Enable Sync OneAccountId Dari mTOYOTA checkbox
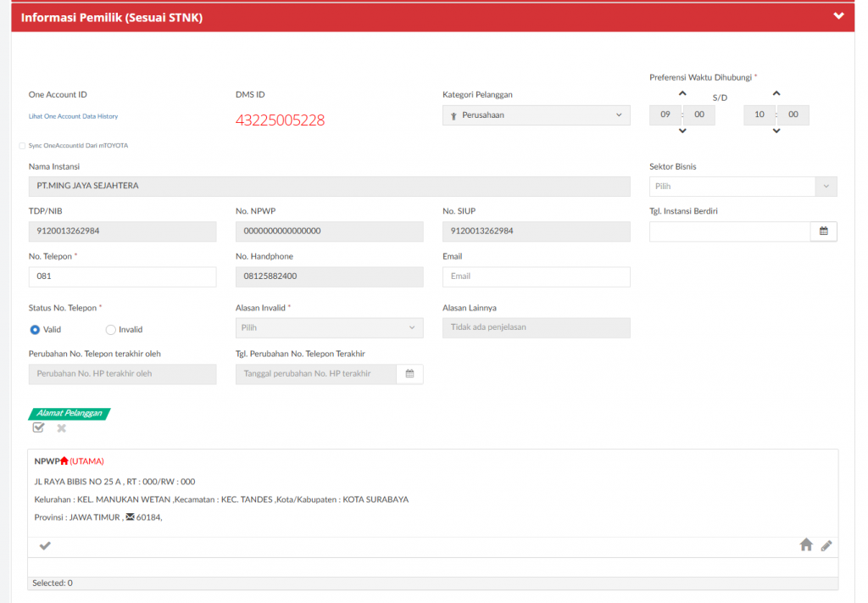This screenshot has width=868, height=603. tap(22, 146)
